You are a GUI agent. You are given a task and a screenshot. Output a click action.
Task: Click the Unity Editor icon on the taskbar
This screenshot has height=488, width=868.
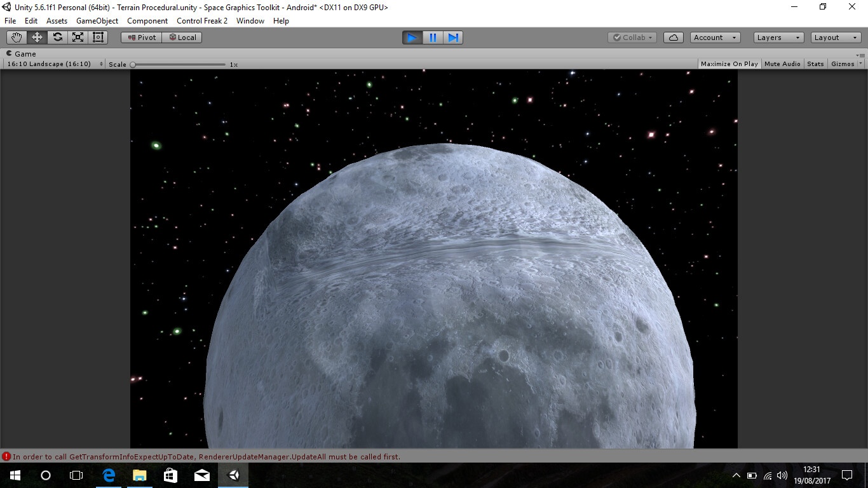[233, 475]
